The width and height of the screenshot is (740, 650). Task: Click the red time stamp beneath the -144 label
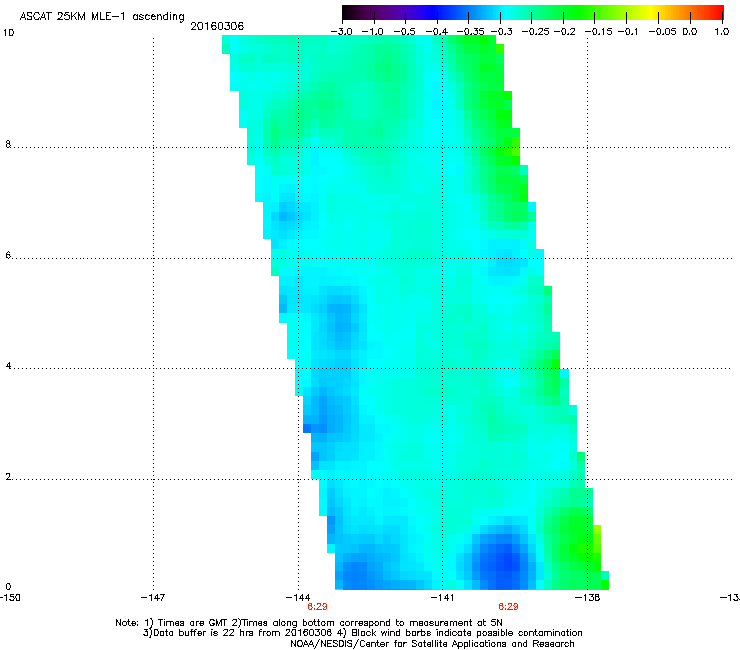click(317, 607)
